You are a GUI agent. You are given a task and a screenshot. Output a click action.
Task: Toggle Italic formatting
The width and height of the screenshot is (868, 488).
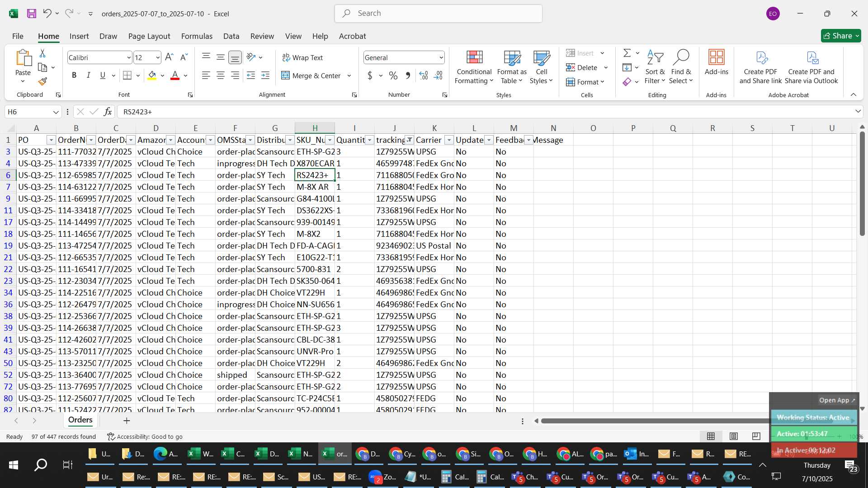89,75
